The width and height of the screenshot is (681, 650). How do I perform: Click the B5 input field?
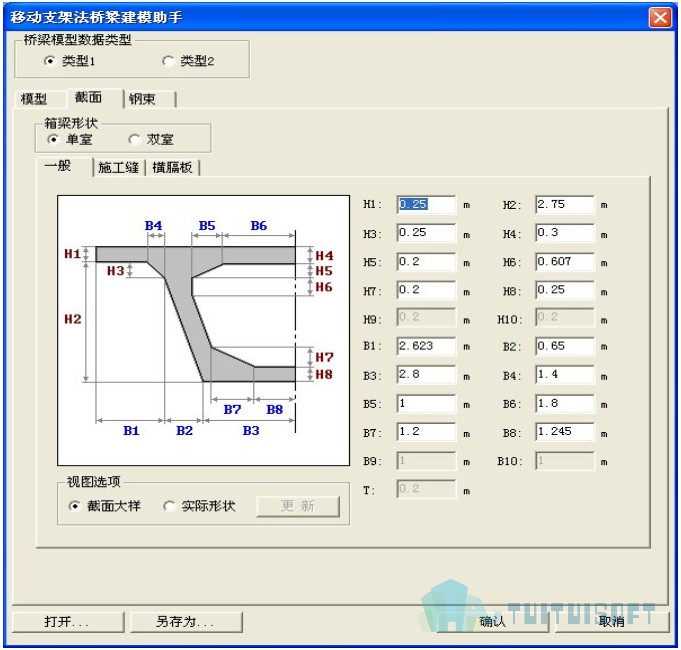coord(426,404)
